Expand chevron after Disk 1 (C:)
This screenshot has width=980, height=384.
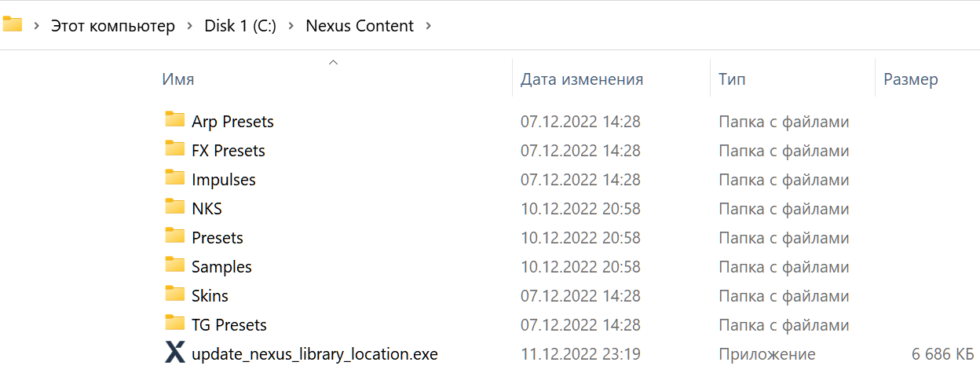pyautogui.click(x=291, y=26)
